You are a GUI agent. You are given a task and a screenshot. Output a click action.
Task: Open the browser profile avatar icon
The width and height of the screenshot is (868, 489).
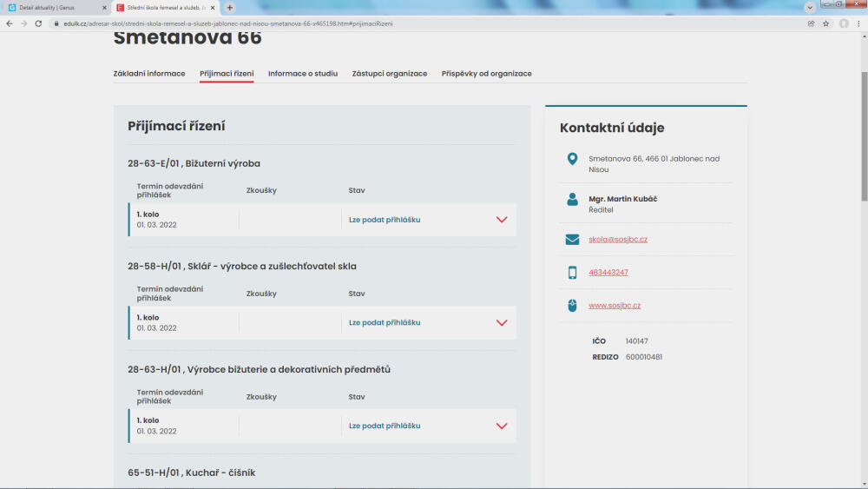pyautogui.click(x=844, y=23)
